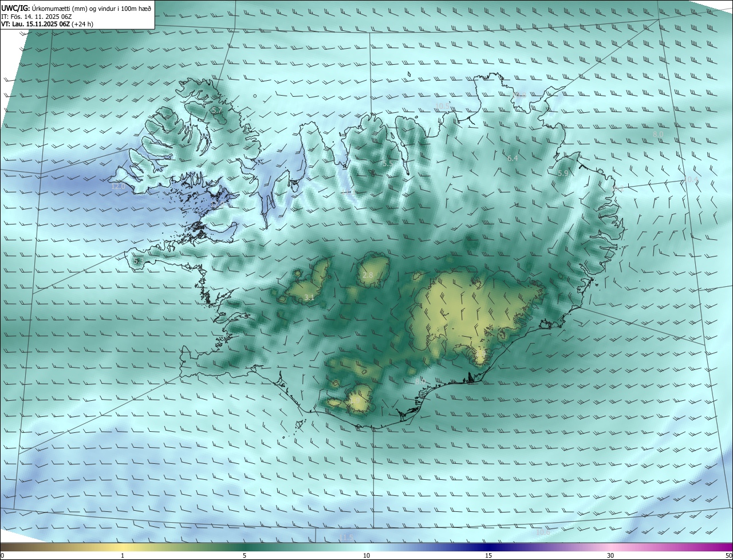Click the '5.5' value in north Iceland

(x=388, y=164)
